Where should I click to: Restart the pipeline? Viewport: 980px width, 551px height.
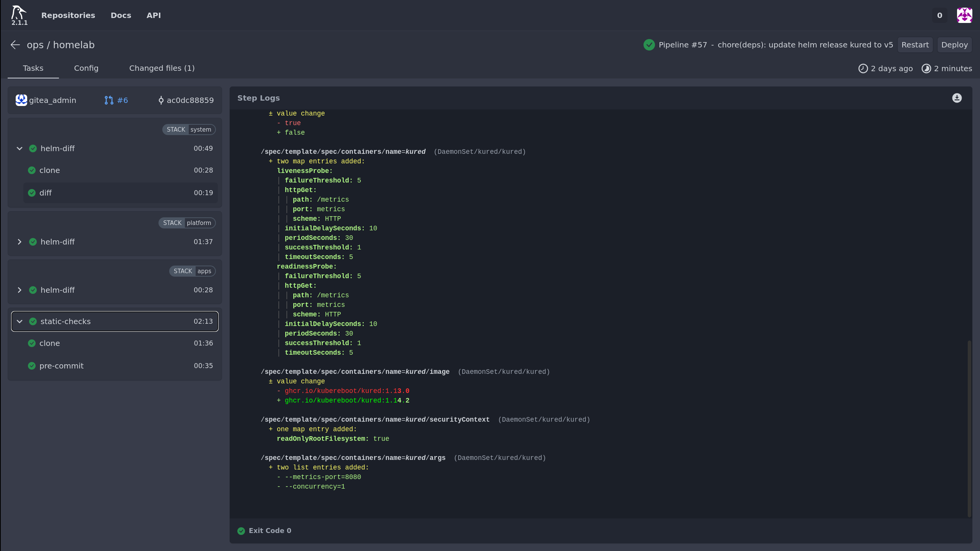pyautogui.click(x=915, y=45)
